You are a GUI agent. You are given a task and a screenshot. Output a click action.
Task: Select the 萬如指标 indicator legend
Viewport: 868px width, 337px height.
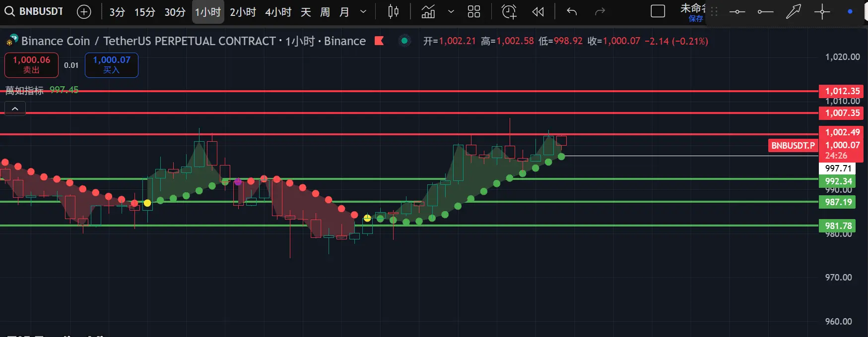(x=24, y=90)
